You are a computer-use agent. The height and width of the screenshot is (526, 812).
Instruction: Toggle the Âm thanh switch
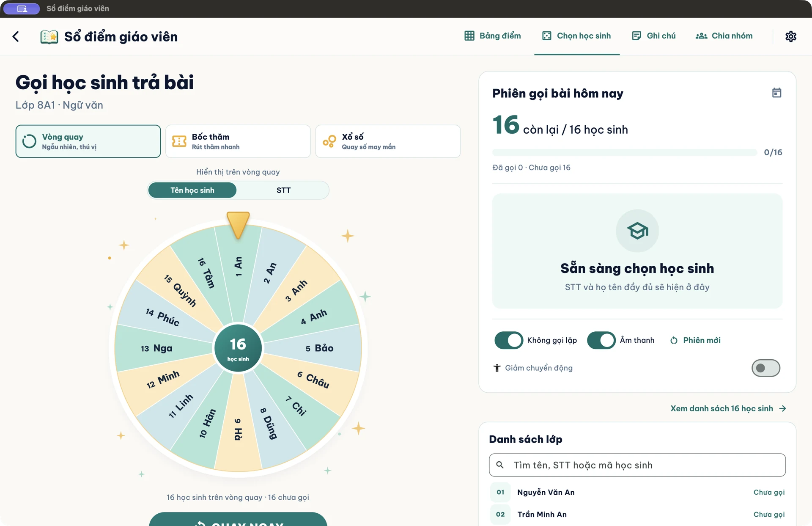point(601,340)
